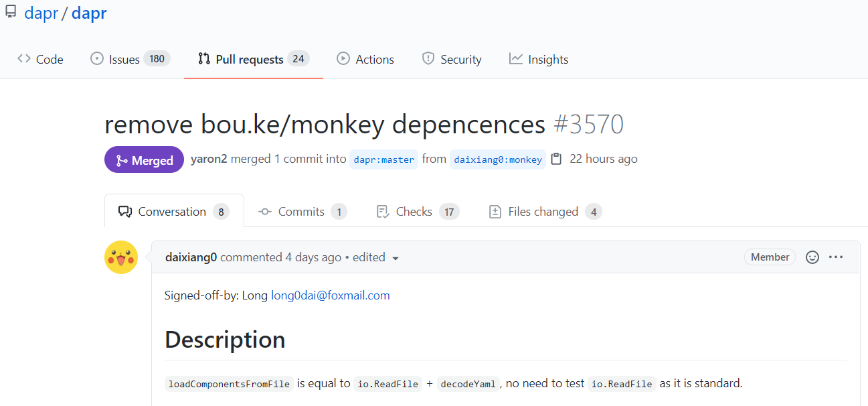
Task: Click the purple Merged status badge
Action: 144,159
